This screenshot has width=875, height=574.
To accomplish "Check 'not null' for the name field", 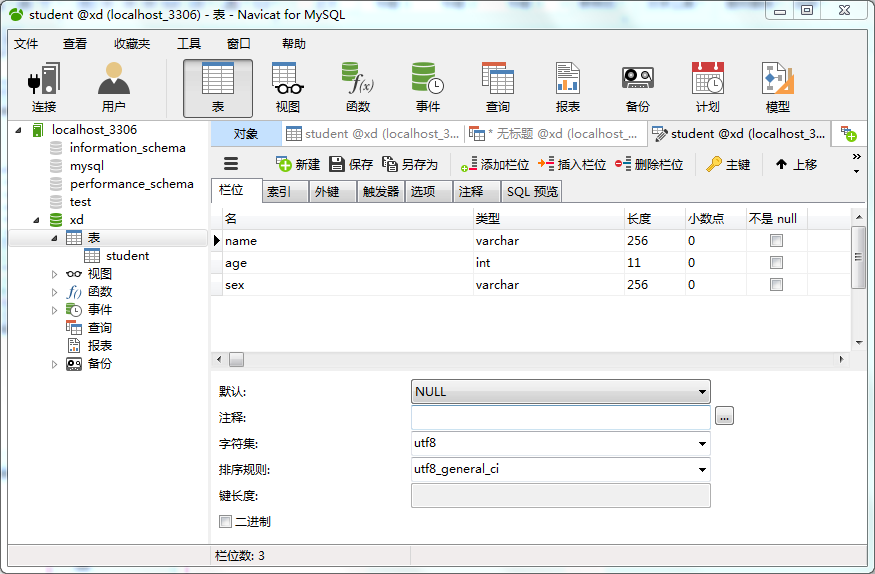I will tap(776, 241).
